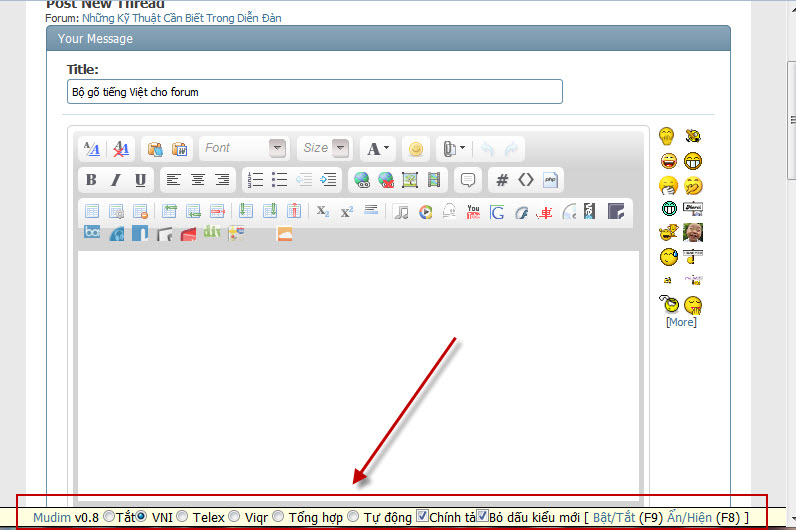The width and height of the screenshot is (796, 530).
Task: Toggle bold formatting in the editor toolbar
Action: (91, 180)
